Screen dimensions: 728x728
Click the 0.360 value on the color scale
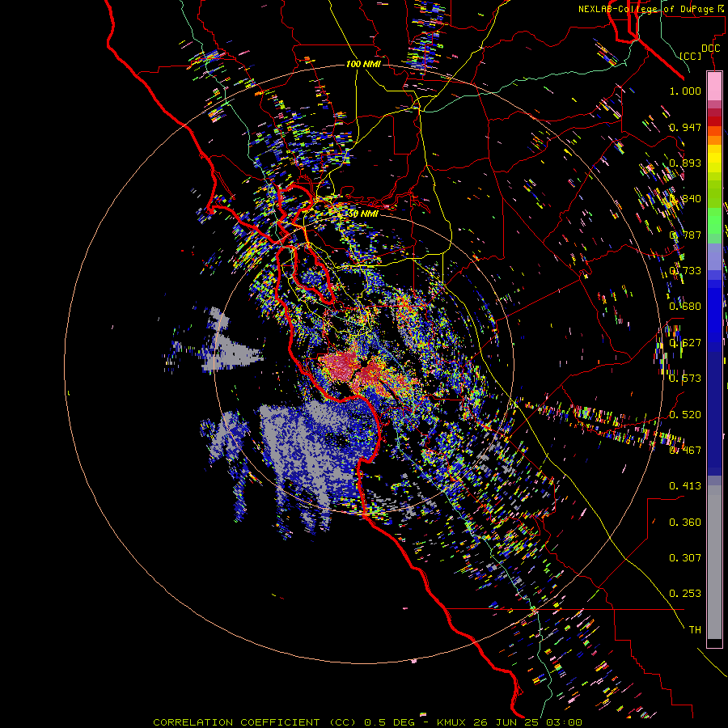685,523
